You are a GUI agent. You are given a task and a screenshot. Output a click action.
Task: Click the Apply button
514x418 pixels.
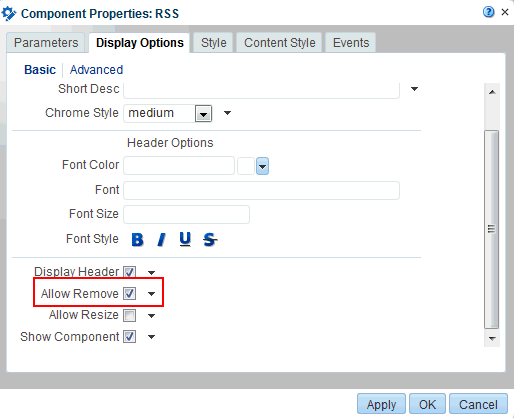click(x=381, y=404)
